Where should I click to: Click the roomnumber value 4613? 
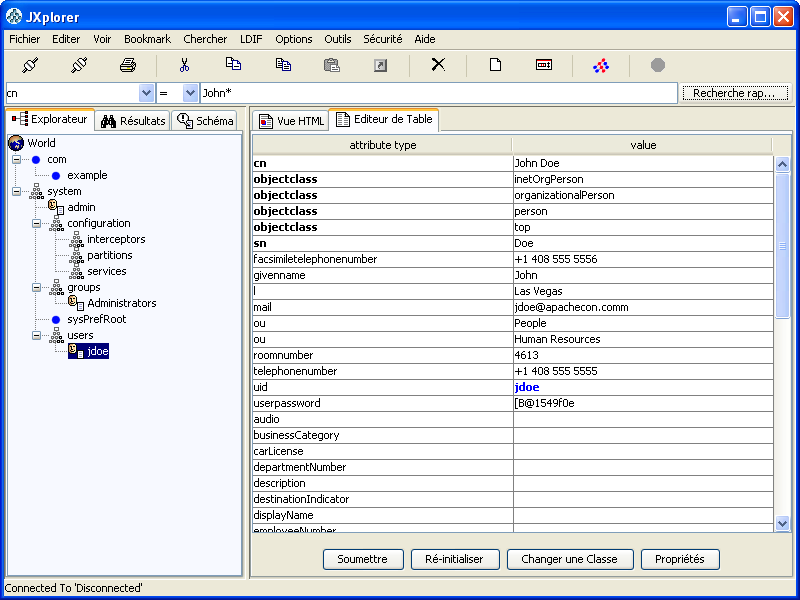(643, 355)
